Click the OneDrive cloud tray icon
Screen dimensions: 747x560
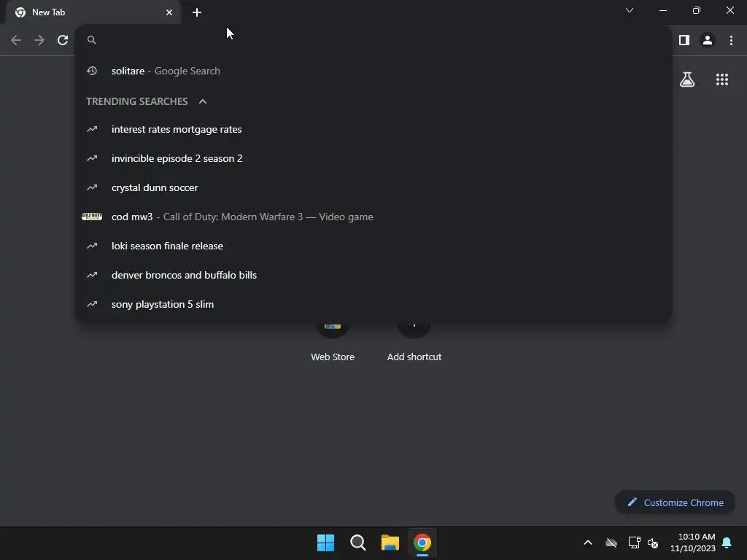click(611, 542)
